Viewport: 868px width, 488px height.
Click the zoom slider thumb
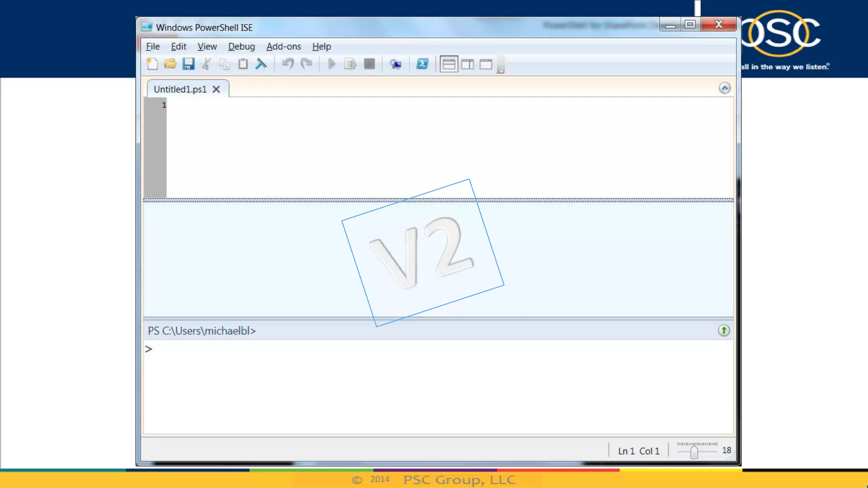[694, 452]
